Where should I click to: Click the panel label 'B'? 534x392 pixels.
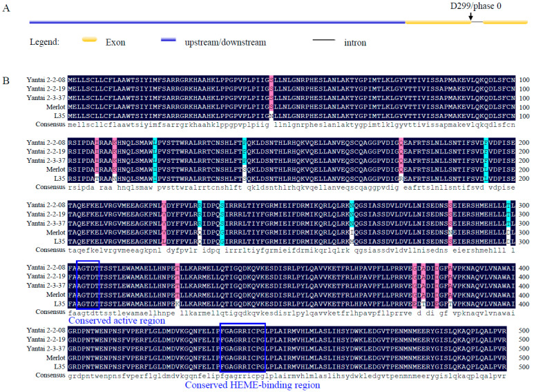pyautogui.click(x=6, y=81)
